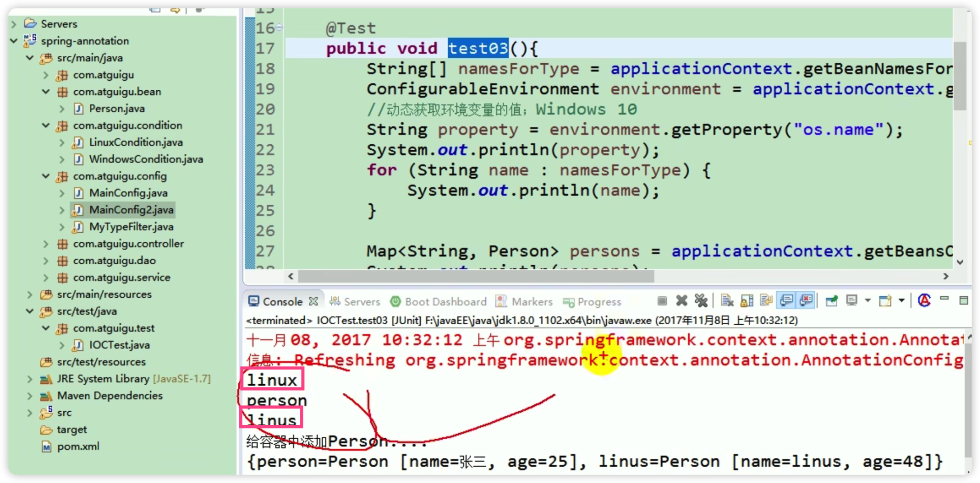Collapse the com.atguigu.config package arrow

click(46, 176)
